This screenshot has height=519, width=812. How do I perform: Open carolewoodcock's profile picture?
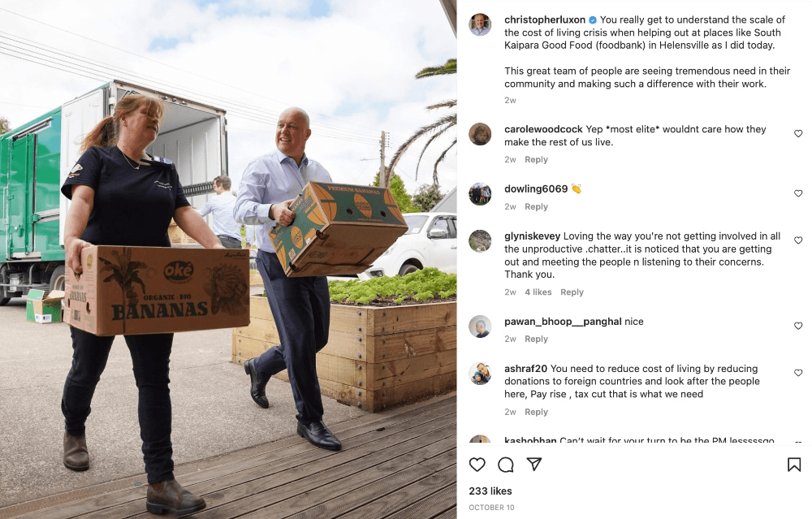click(480, 134)
